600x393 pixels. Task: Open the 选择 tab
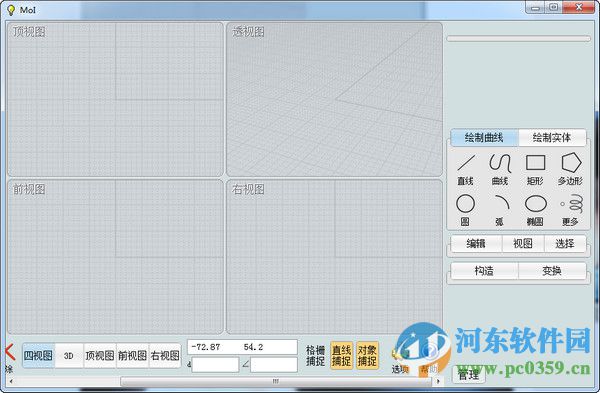[x=565, y=243]
